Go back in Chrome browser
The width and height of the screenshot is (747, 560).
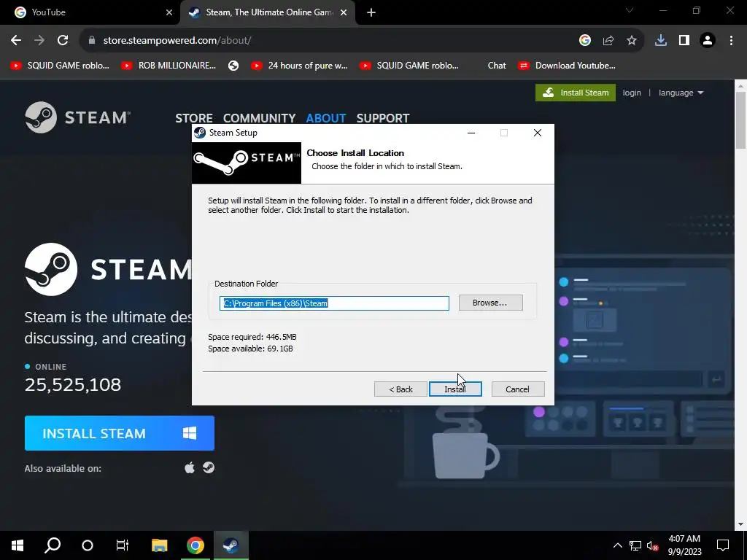click(x=16, y=41)
